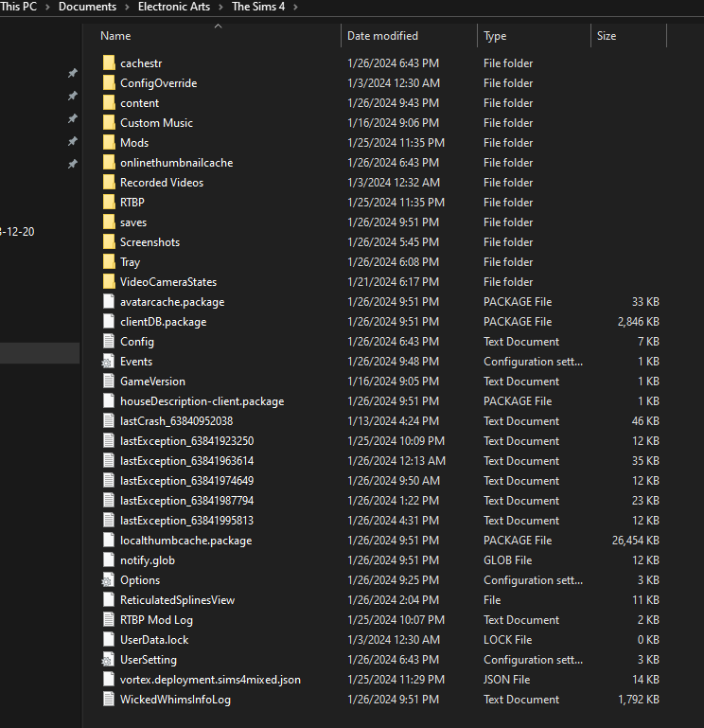Sort by the Type column header
704x728 pixels.
495,36
